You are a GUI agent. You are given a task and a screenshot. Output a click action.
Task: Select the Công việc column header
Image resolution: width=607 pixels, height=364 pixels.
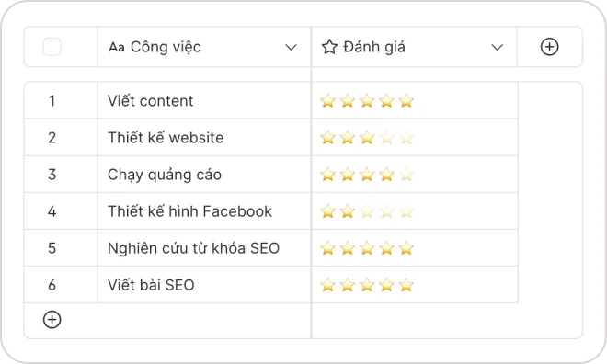coord(204,47)
